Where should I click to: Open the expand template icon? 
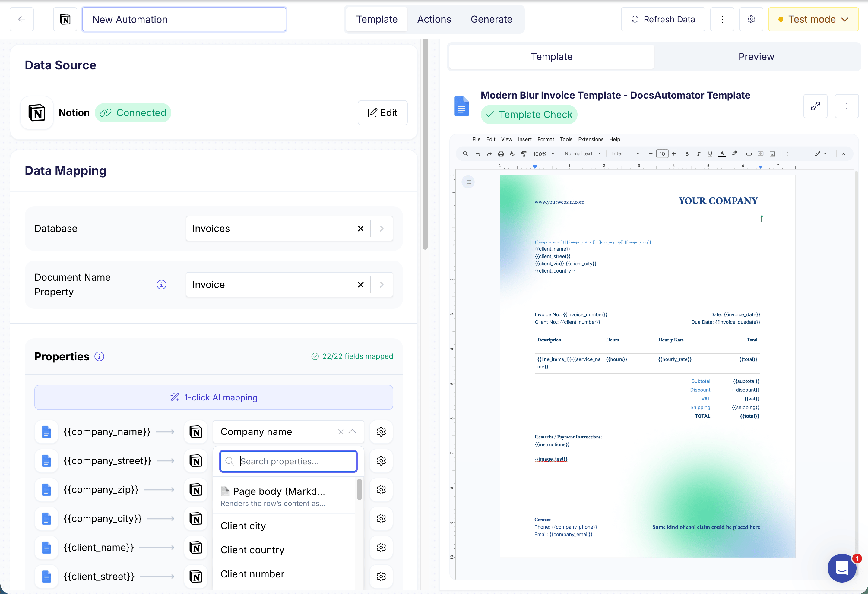click(815, 106)
